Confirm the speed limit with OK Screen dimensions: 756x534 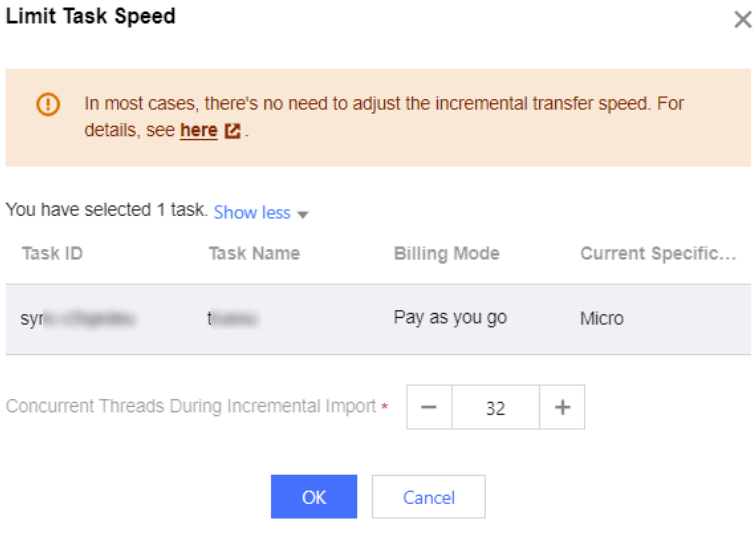pos(314,497)
